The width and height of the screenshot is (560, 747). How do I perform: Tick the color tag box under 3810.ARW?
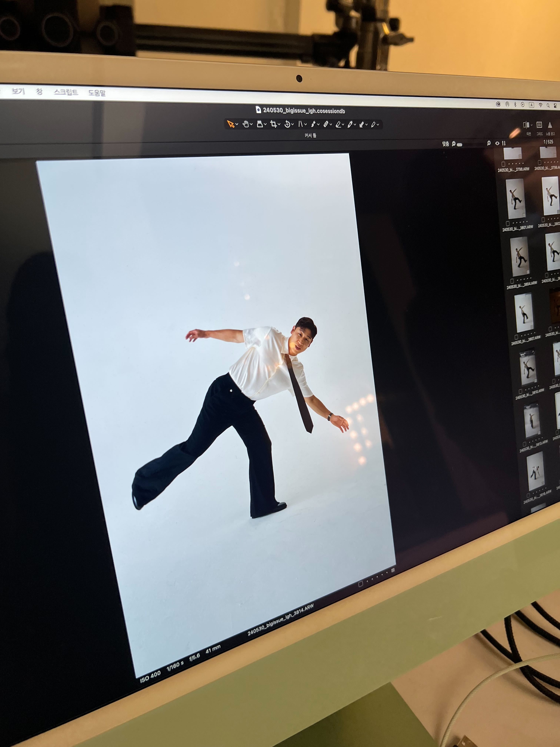520,392
